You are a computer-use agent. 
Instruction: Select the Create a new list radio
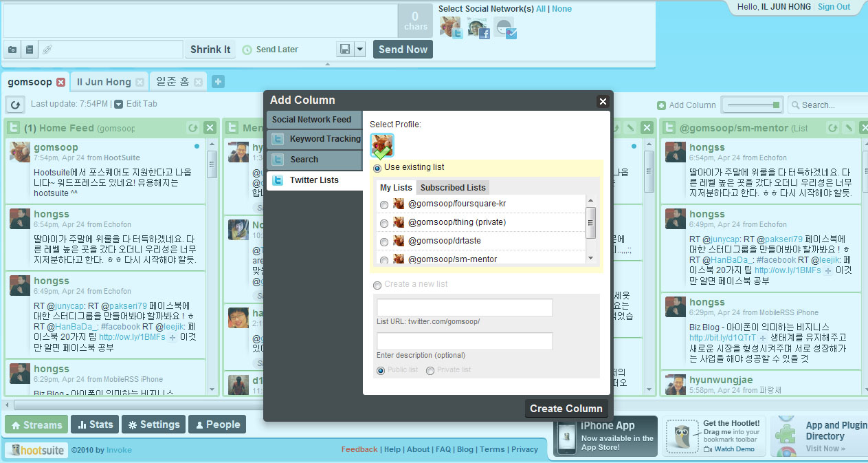pos(377,285)
